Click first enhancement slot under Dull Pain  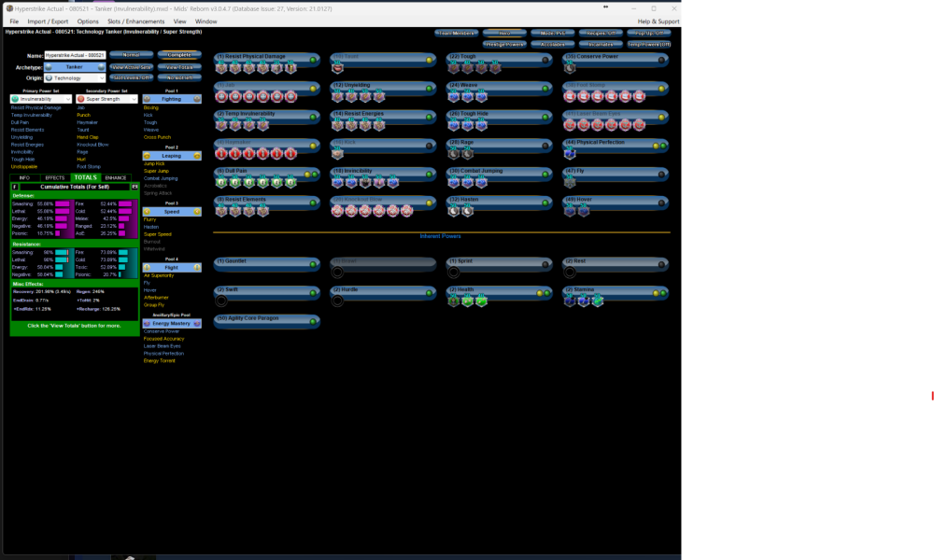[x=221, y=183]
